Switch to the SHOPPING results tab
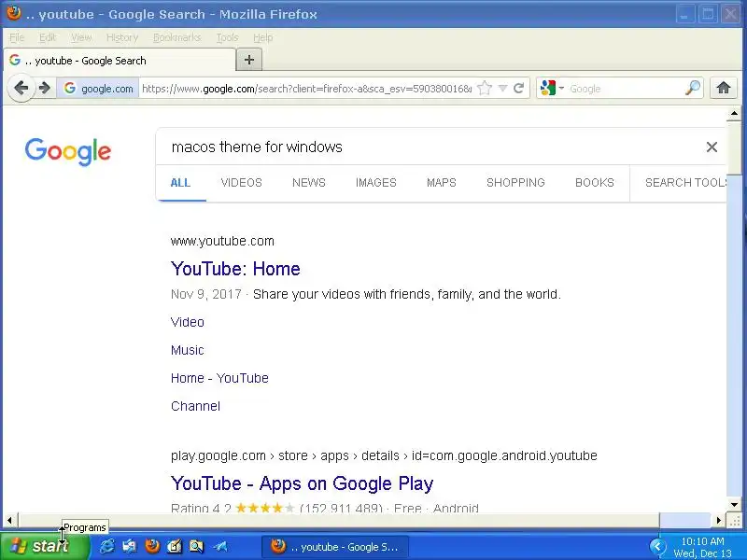Screen dimensions: 747x560 coord(515,183)
